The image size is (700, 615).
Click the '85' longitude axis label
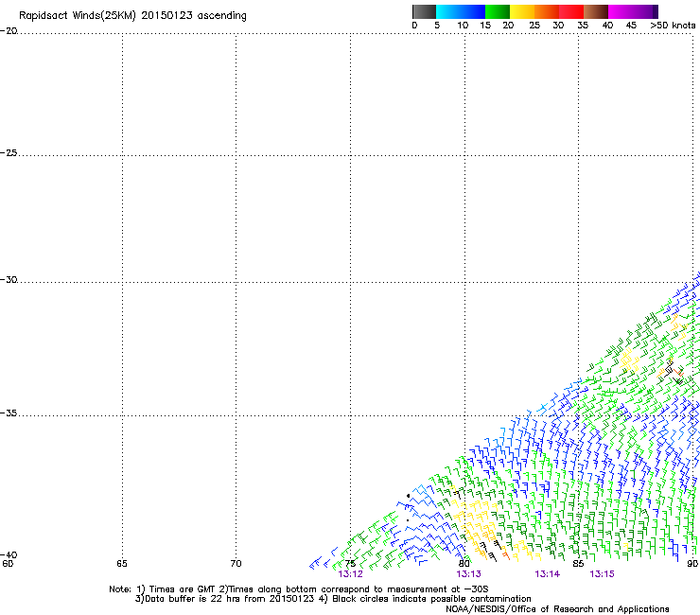578,564
